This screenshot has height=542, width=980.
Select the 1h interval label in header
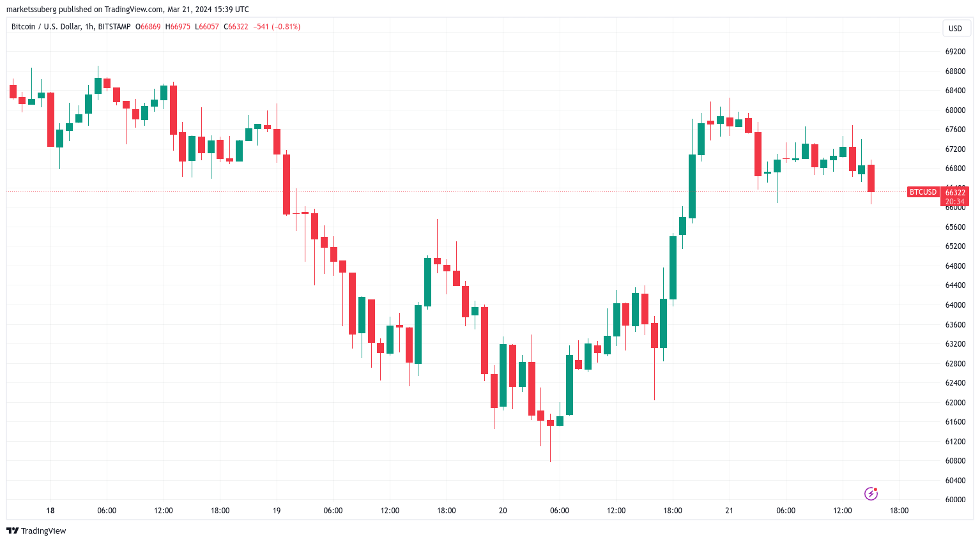89,27
